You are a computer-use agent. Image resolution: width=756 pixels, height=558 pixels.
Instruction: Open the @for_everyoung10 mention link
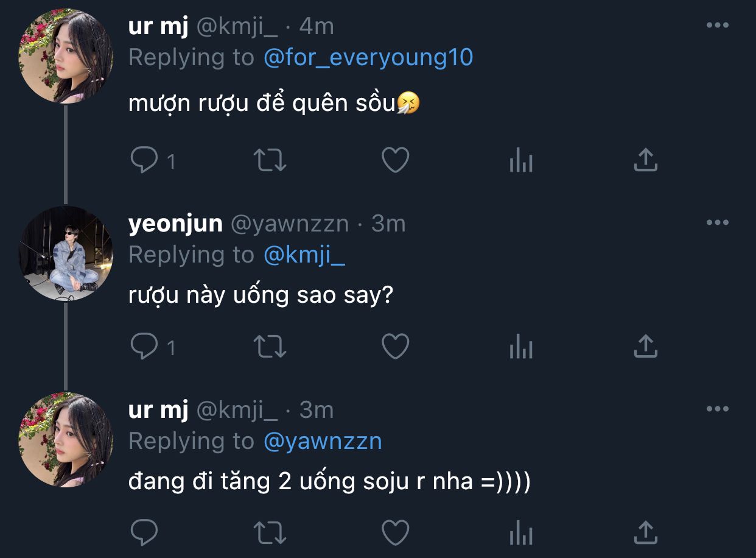pos(368,58)
